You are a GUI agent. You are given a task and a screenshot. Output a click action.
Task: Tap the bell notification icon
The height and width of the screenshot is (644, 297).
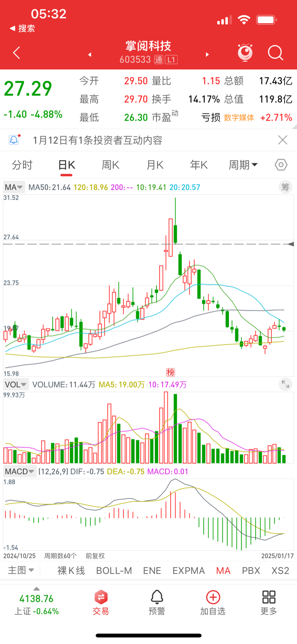14,140
